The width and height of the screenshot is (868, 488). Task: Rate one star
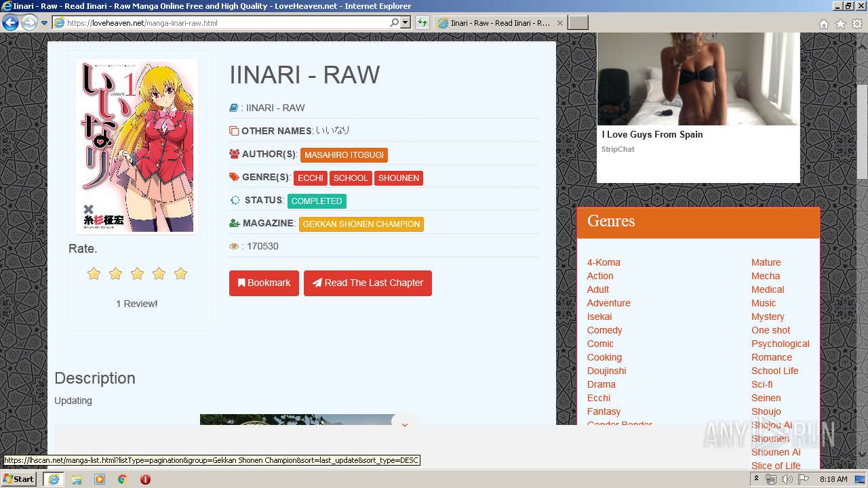coord(94,273)
